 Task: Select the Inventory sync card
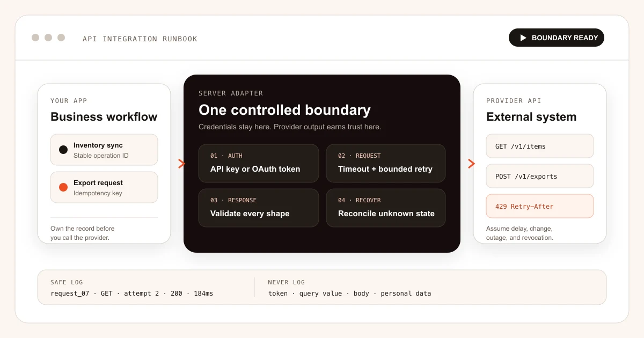[104, 150]
